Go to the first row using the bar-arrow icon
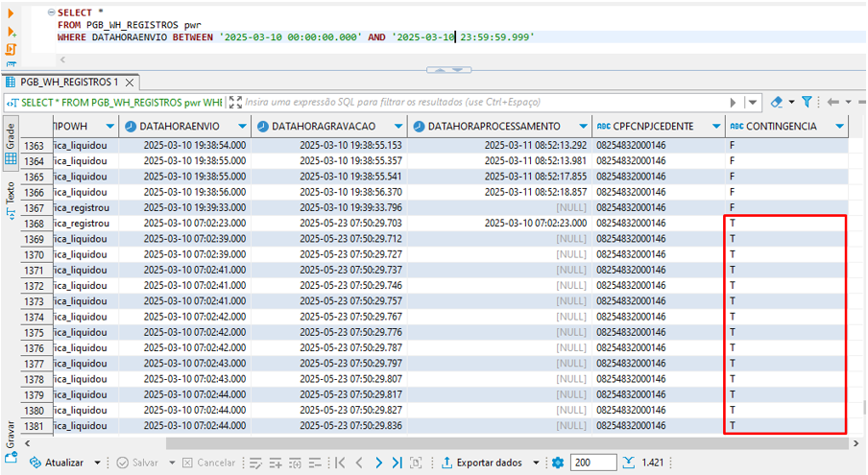 coord(340,463)
